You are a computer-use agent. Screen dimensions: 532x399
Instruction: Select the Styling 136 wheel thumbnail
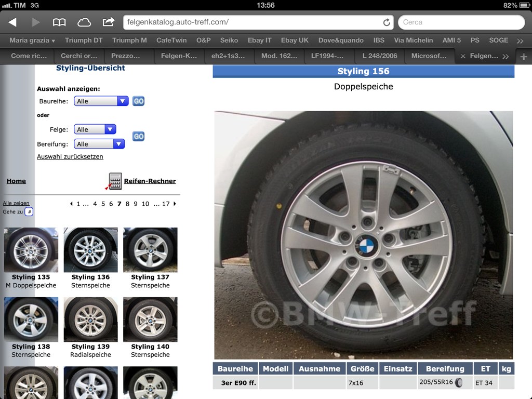pyautogui.click(x=90, y=250)
